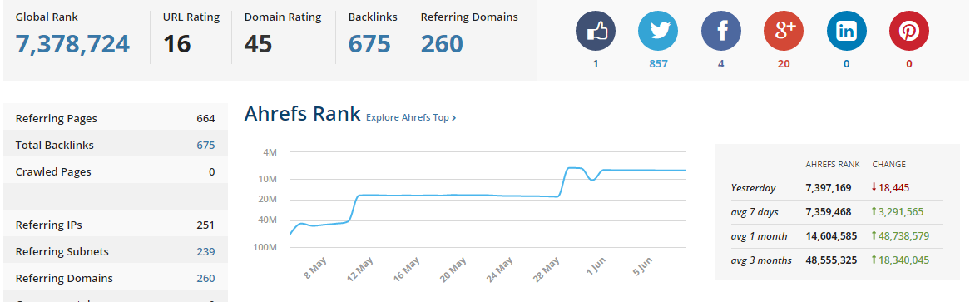Click the Google Plus social icon
Screen dimensions: 980x302
[x=784, y=31]
